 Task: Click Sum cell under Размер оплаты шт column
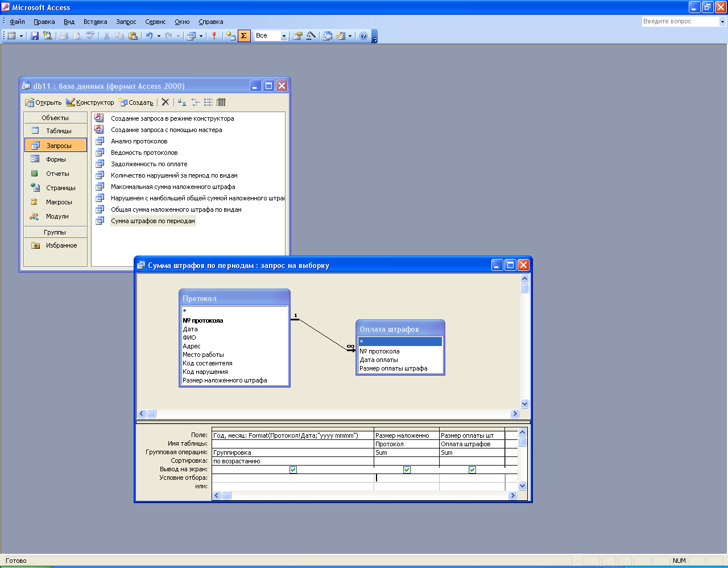[472, 452]
